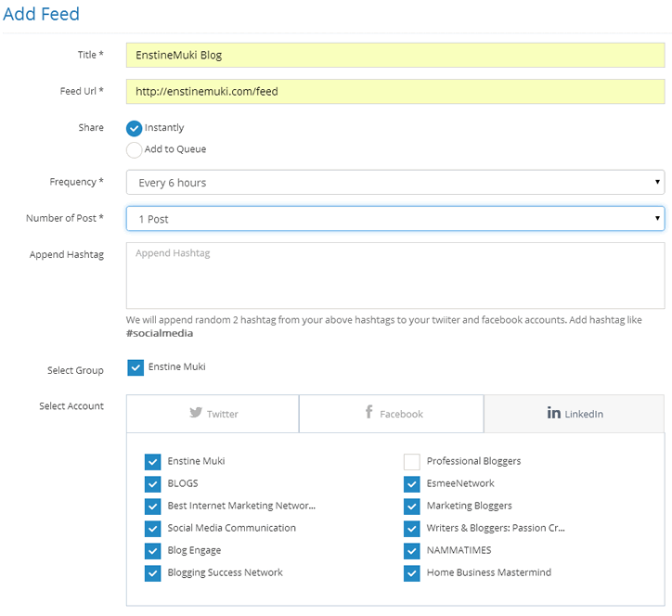This screenshot has height=616, width=672.
Task: Switch to the Facebook accounts tab
Action: coord(392,414)
